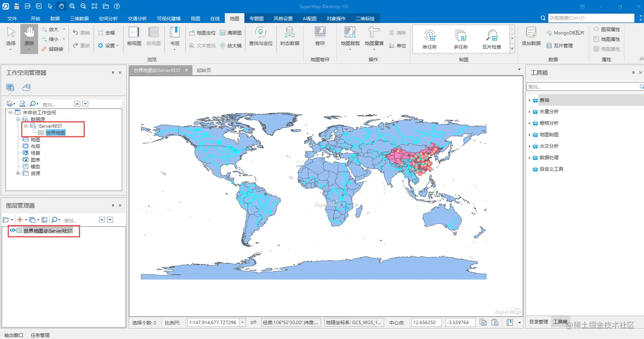644x339 pixels.
Task: Click the 地图定位 tool
Action: point(202,33)
